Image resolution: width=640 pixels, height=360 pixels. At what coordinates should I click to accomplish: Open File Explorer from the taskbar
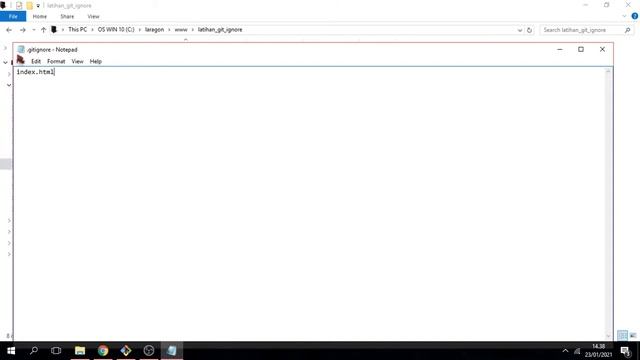[x=80, y=351]
